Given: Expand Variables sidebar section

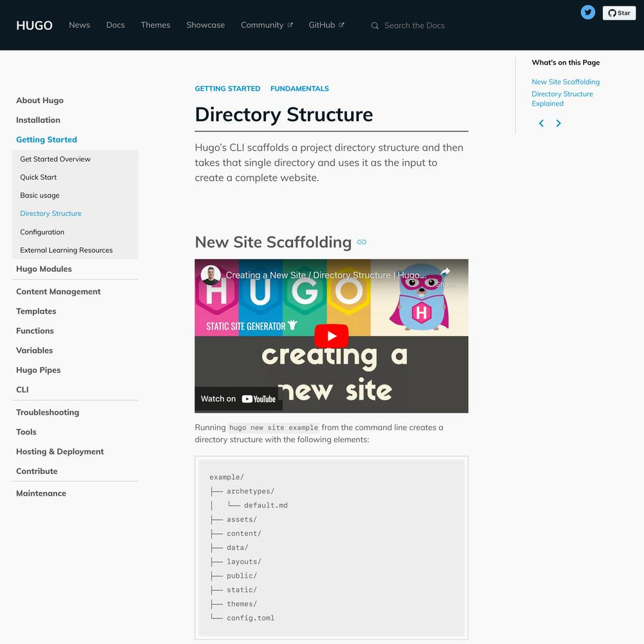Looking at the screenshot, I should click(35, 350).
